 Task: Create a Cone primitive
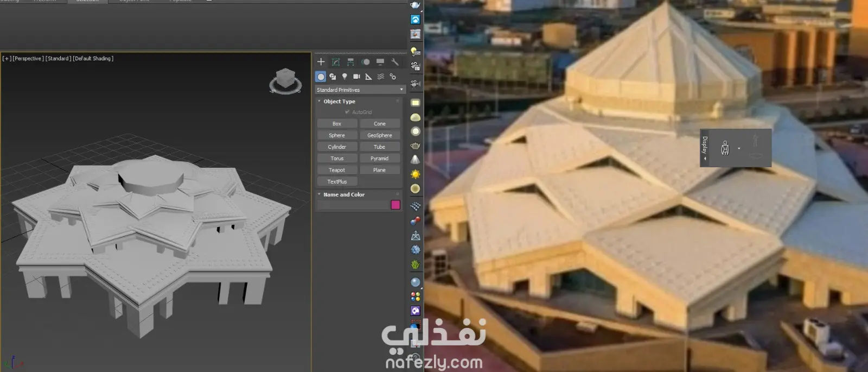coord(380,124)
